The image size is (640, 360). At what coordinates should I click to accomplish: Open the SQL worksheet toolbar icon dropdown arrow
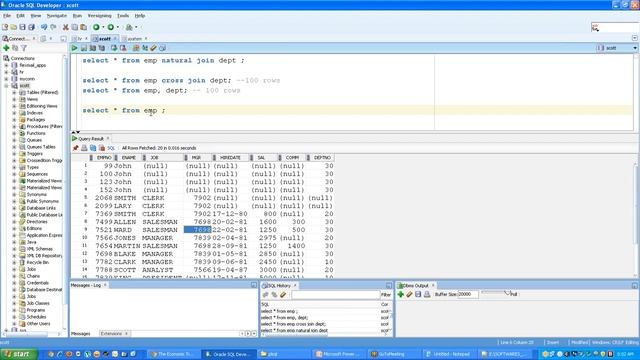[136, 27]
